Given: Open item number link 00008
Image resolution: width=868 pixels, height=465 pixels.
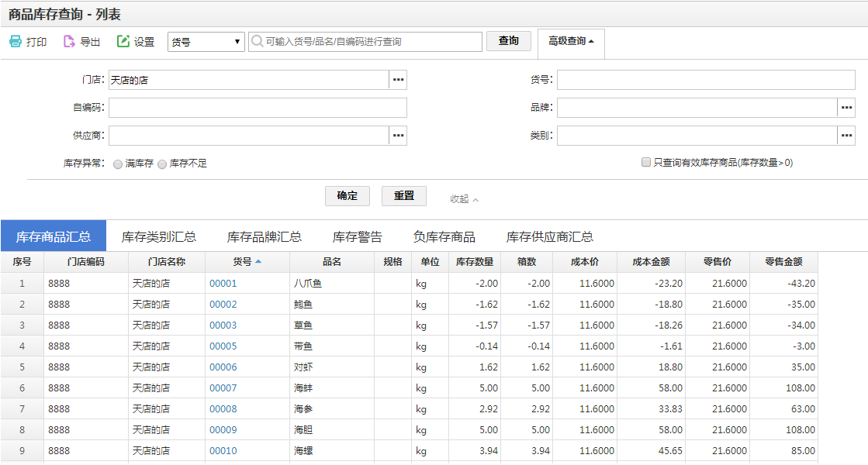Looking at the screenshot, I should click(223, 409).
